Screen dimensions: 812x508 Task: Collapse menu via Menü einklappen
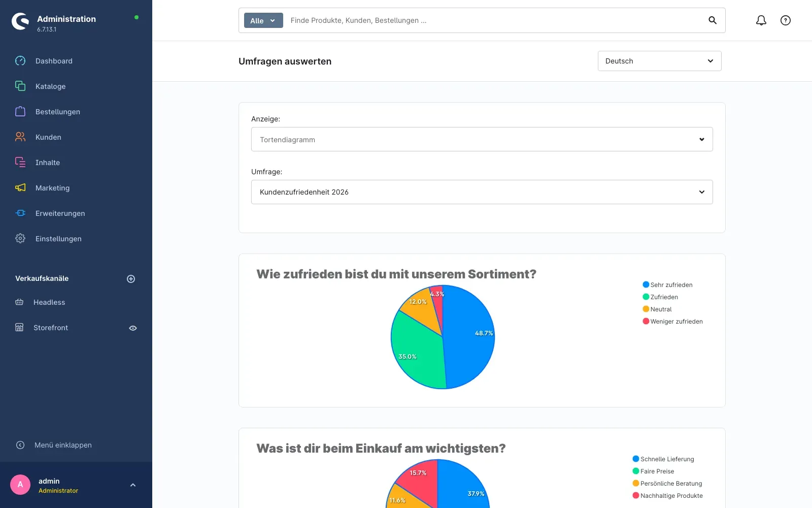63,445
